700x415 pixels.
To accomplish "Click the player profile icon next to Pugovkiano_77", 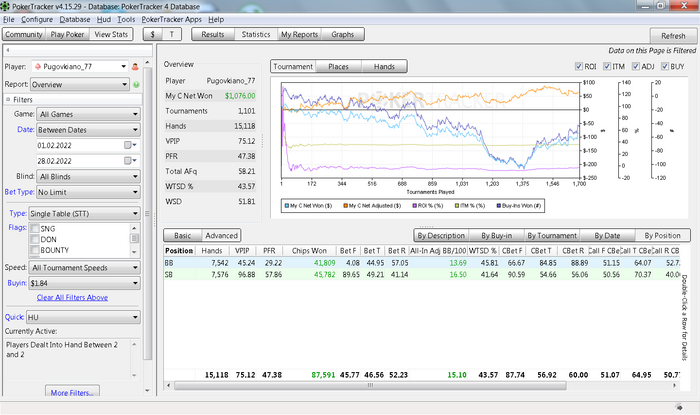I will 135,67.
